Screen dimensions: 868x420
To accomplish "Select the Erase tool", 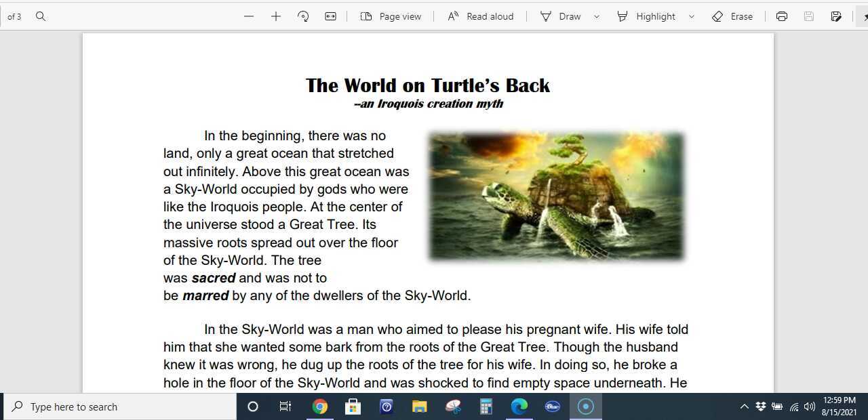I will [x=732, y=16].
